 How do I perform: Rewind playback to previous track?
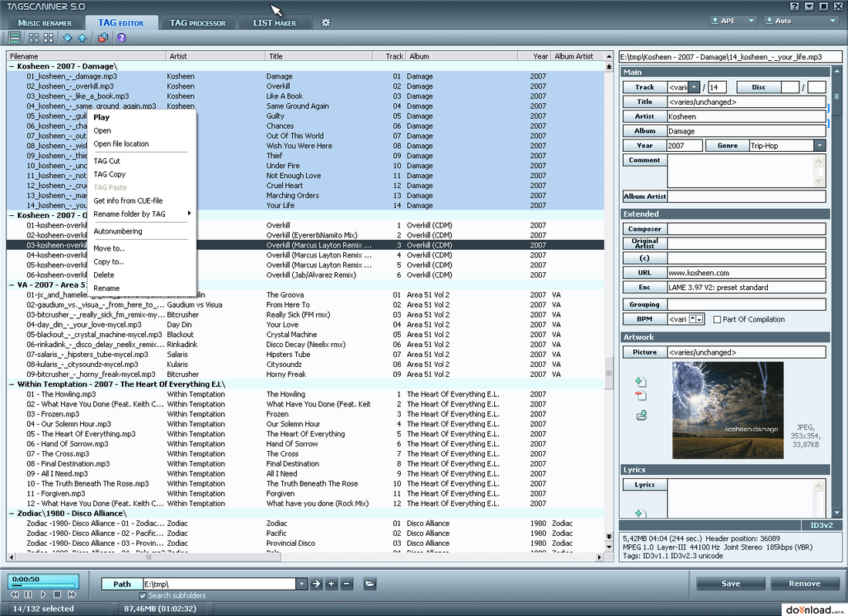pyautogui.click(x=15, y=594)
